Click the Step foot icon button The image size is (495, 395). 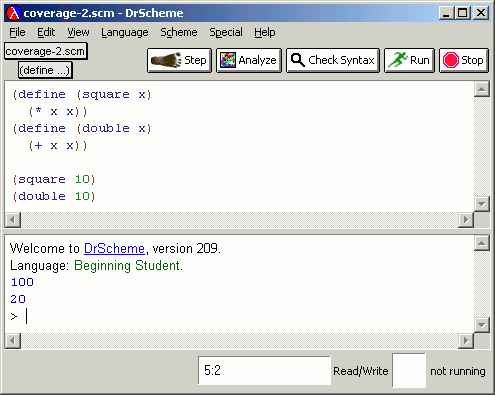[179, 60]
